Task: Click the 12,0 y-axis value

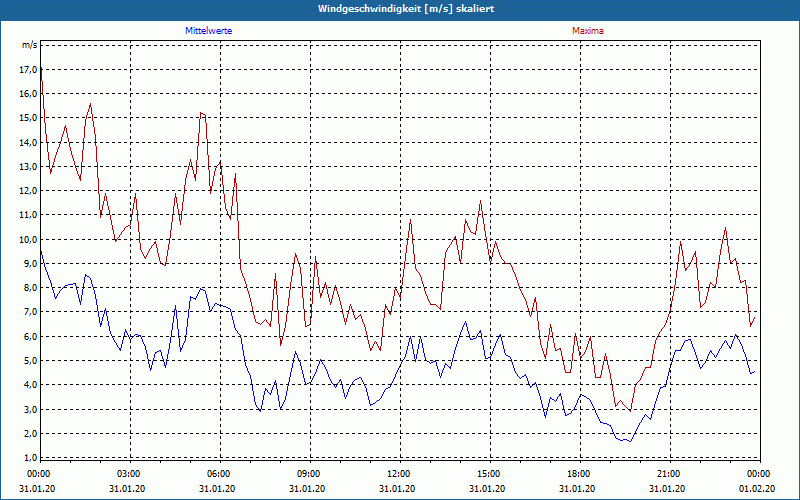Action: click(x=28, y=191)
